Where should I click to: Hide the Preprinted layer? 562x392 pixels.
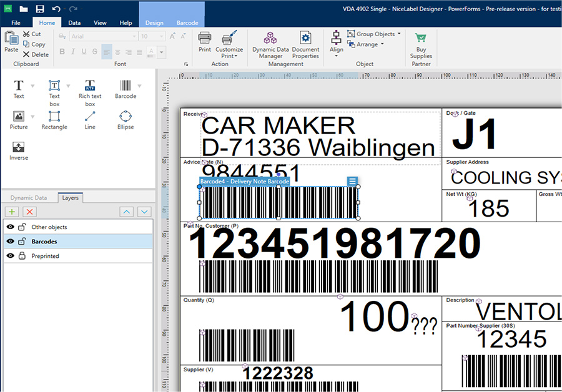(11, 255)
